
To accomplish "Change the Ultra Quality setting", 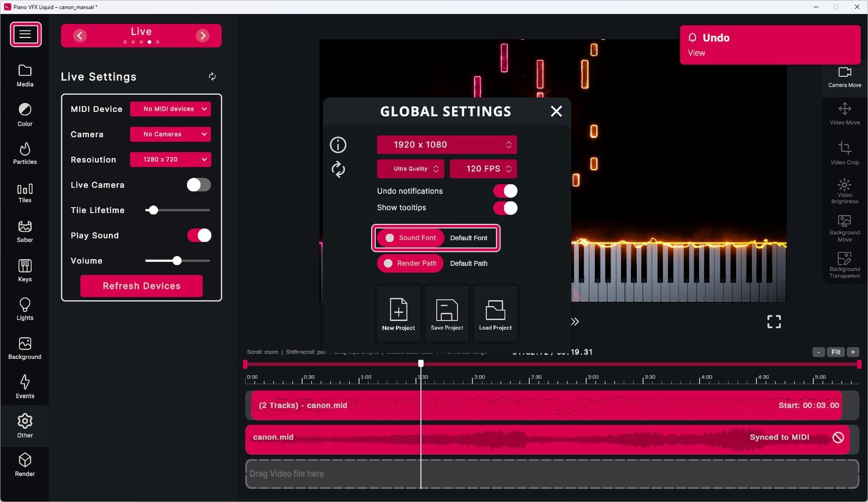I will (x=411, y=169).
